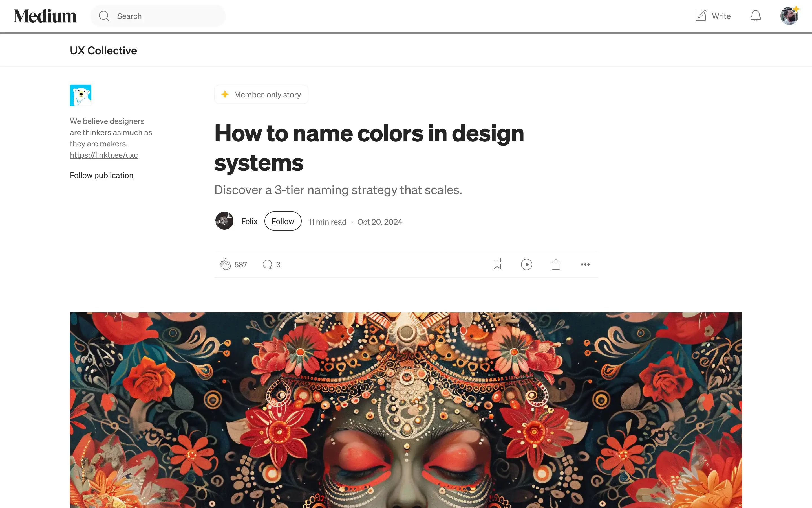Screen dimensions: 812x508
Task: Click the Member-only story badge
Action: [x=261, y=95]
